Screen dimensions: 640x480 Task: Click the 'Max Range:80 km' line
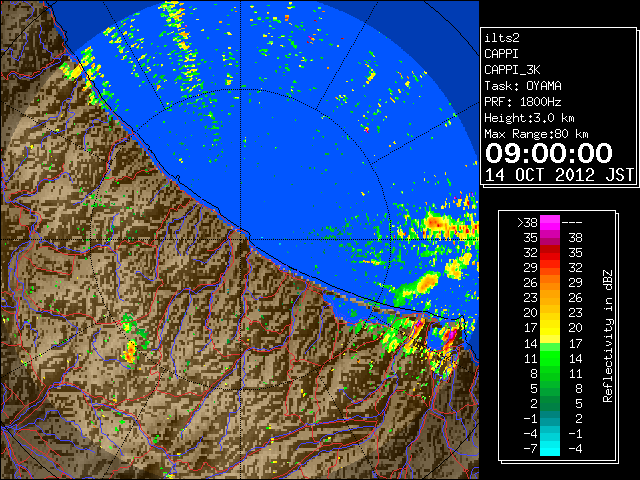[536, 134]
